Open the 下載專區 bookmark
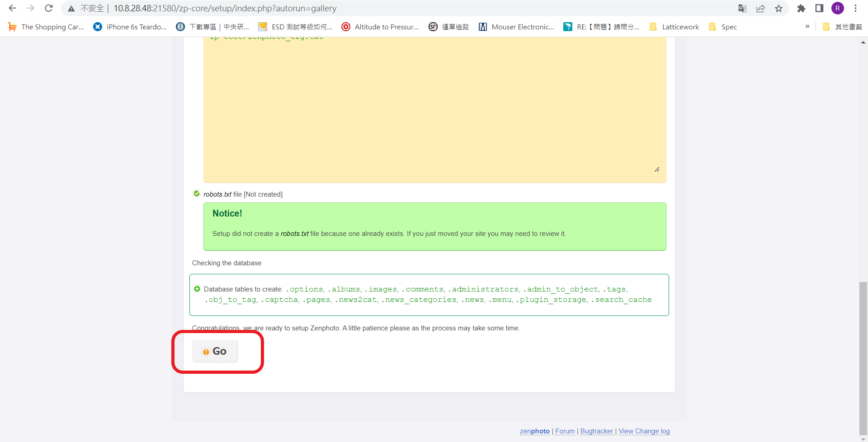The image size is (868, 442). [x=212, y=27]
